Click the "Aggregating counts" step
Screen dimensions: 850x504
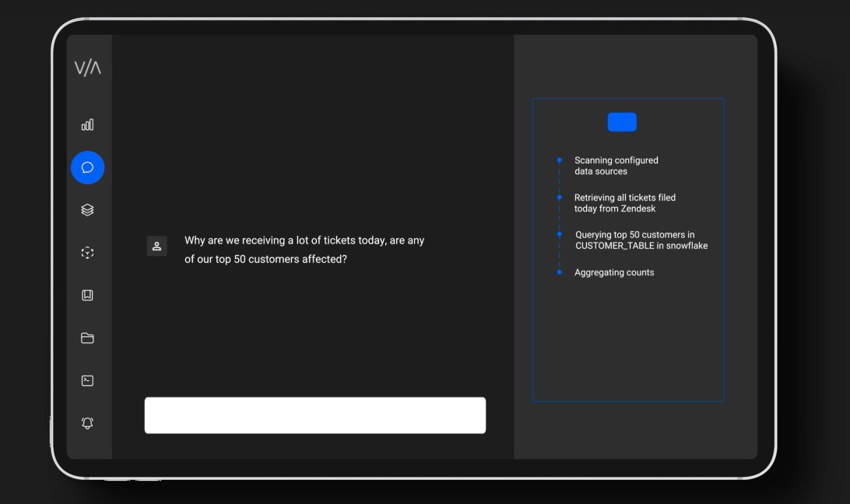coord(614,273)
